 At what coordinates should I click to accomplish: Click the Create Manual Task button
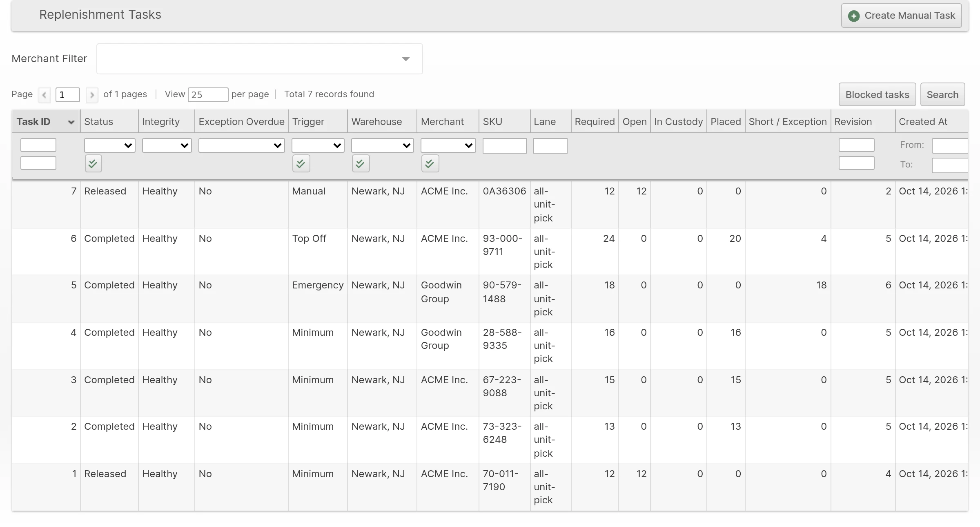pyautogui.click(x=901, y=16)
